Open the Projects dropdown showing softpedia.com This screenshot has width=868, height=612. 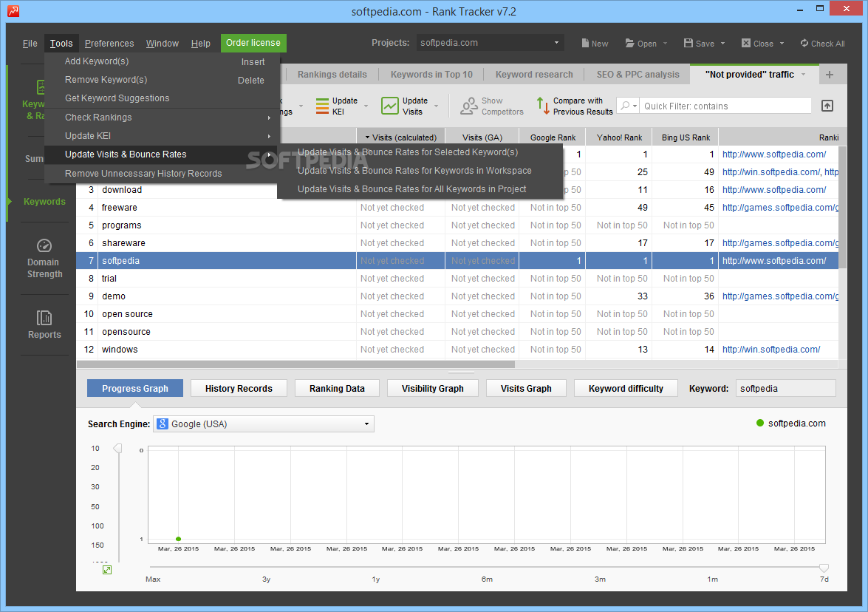pos(490,43)
